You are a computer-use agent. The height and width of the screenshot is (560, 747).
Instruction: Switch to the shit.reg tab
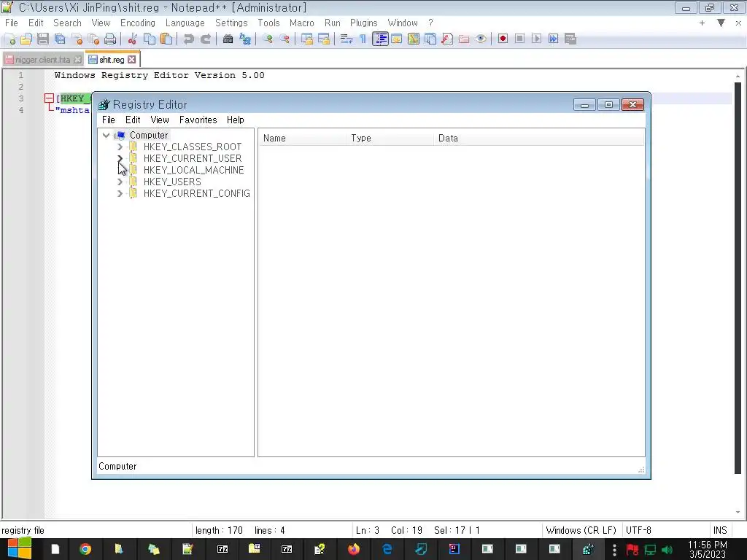point(112,60)
